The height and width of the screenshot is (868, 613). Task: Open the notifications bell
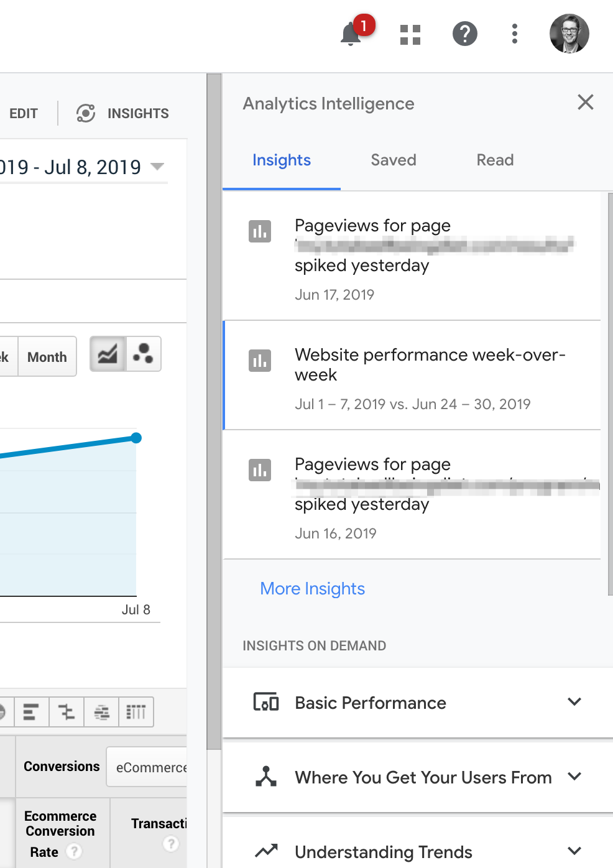351,34
